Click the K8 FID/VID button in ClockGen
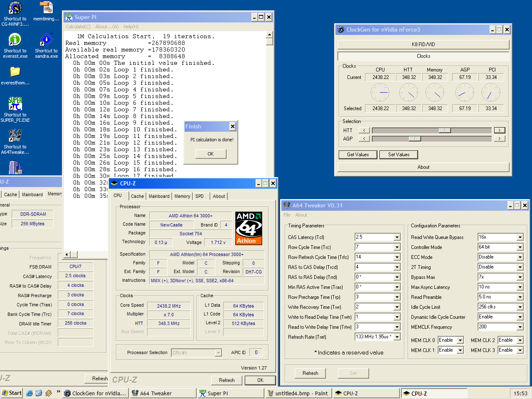The image size is (532, 399). click(x=423, y=44)
